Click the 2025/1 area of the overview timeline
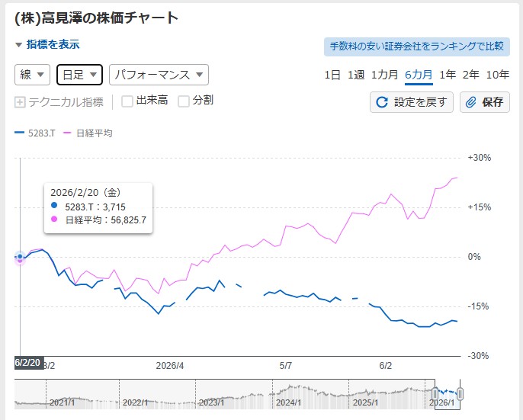Viewport: 523px width, 420px height. [x=365, y=402]
